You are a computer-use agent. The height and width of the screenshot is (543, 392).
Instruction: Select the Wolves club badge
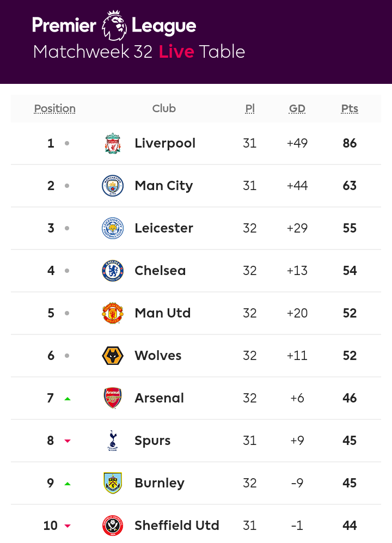click(113, 356)
